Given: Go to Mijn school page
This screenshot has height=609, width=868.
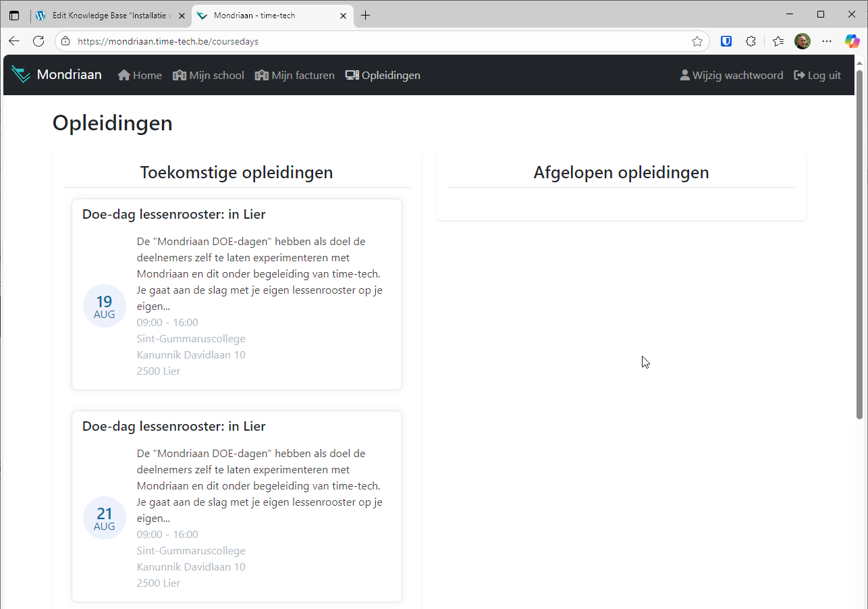Looking at the screenshot, I should tap(209, 75).
